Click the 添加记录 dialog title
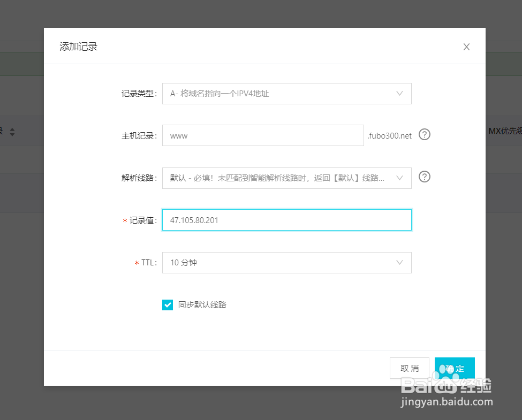The width and height of the screenshot is (522, 420). pyautogui.click(x=78, y=47)
